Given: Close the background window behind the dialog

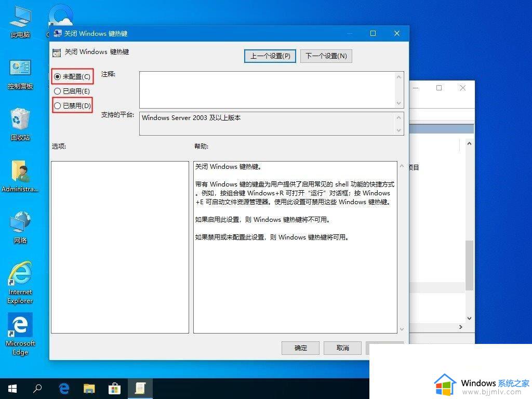Looking at the screenshot, I should point(462,88).
